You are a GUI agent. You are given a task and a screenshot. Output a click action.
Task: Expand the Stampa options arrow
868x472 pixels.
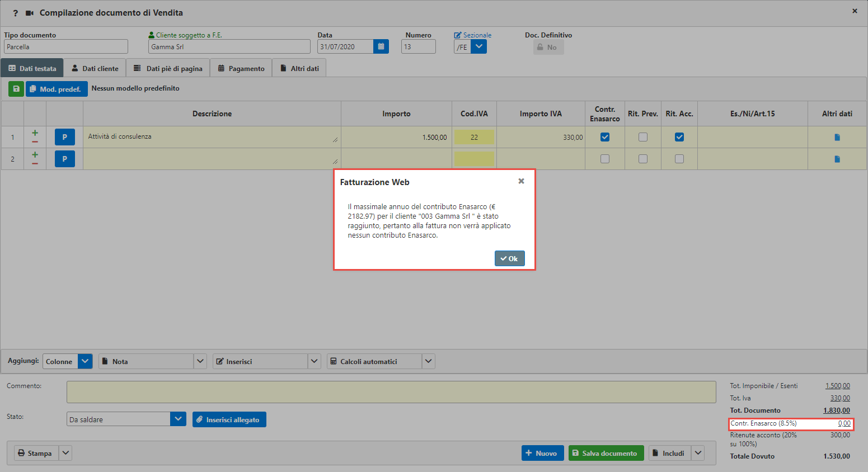(66, 453)
